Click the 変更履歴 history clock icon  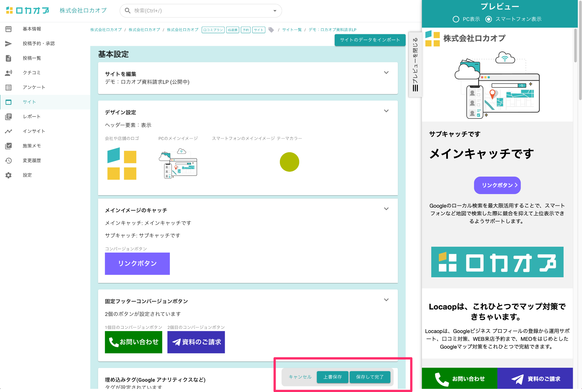coord(8,161)
